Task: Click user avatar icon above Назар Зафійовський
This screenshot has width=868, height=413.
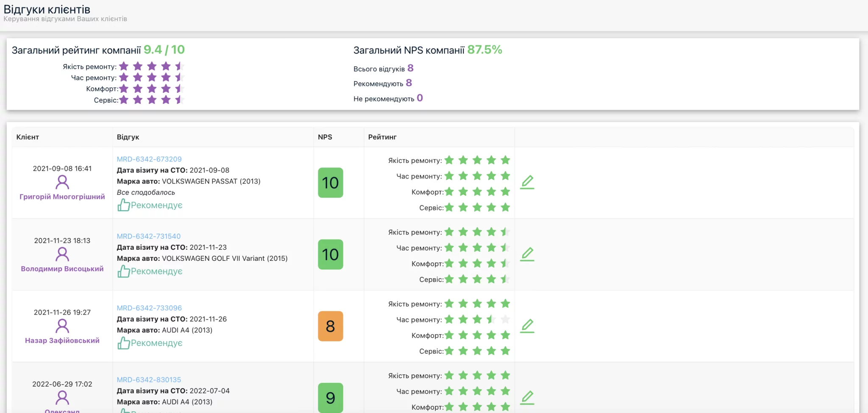Action: pos(62,326)
